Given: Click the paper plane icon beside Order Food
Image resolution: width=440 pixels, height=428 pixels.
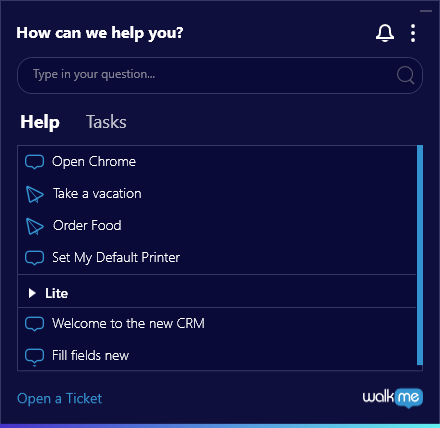Looking at the screenshot, I should click(x=35, y=226).
